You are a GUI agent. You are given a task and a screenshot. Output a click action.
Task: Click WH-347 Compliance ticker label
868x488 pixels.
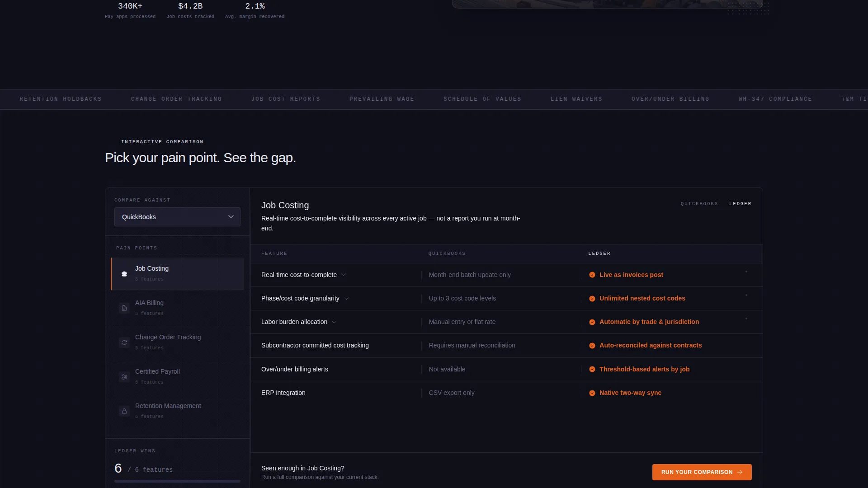coord(775,99)
